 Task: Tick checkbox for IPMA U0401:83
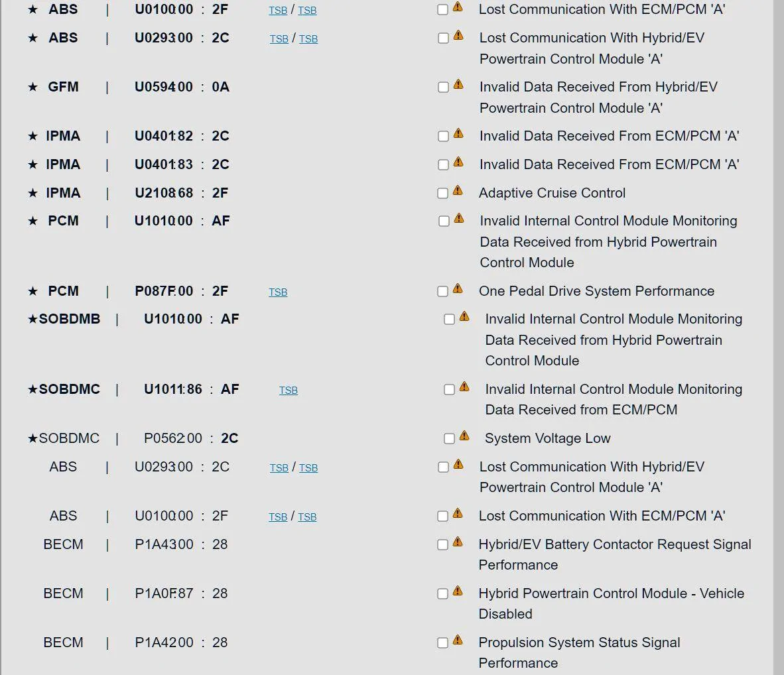pyautogui.click(x=443, y=165)
